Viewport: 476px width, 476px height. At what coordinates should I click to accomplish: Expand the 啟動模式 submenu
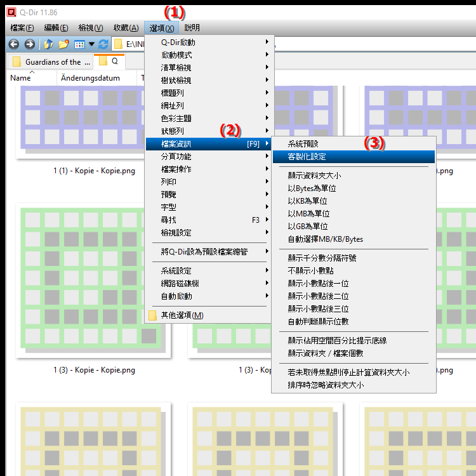pyautogui.click(x=209, y=55)
